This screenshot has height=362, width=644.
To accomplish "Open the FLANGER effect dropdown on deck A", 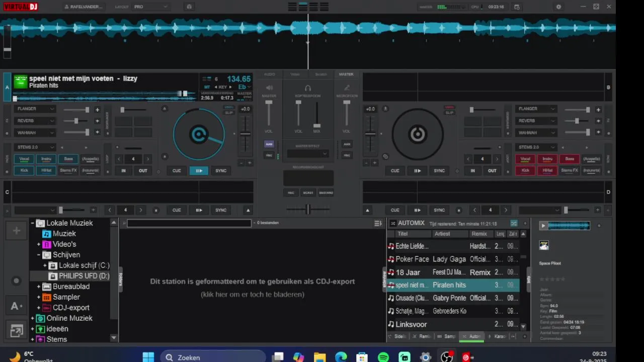I will 35,109.
